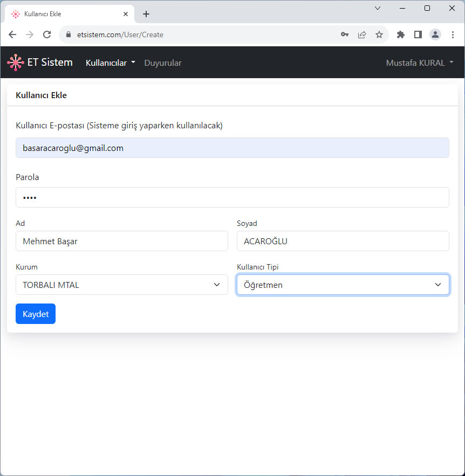Open the saved passwords key icon
Image resolution: width=465 pixels, height=476 pixels.
tap(344, 35)
